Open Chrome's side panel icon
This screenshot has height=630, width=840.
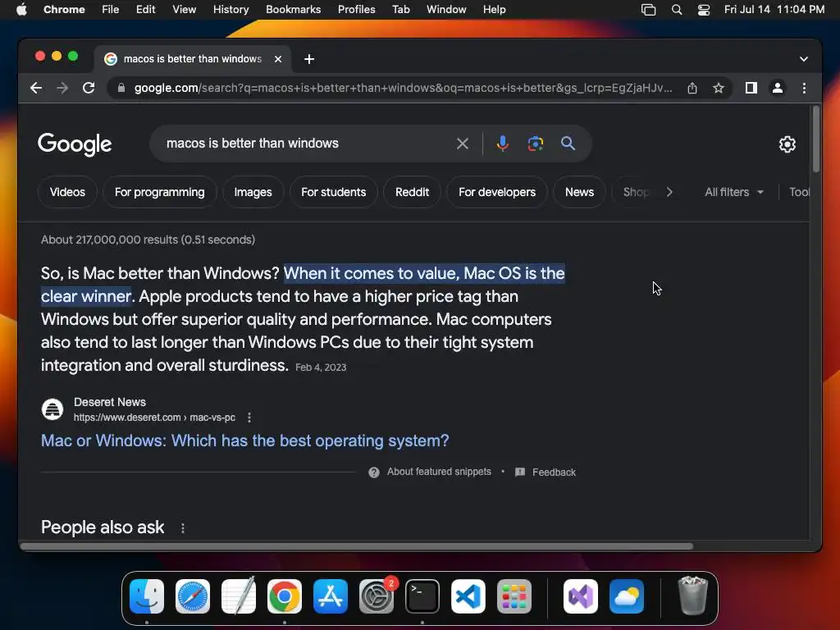[751, 88]
